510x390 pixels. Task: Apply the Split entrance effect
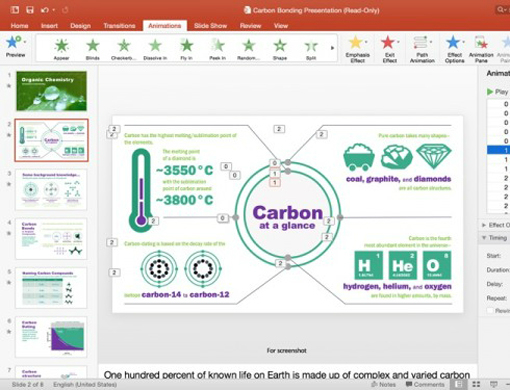(x=311, y=49)
